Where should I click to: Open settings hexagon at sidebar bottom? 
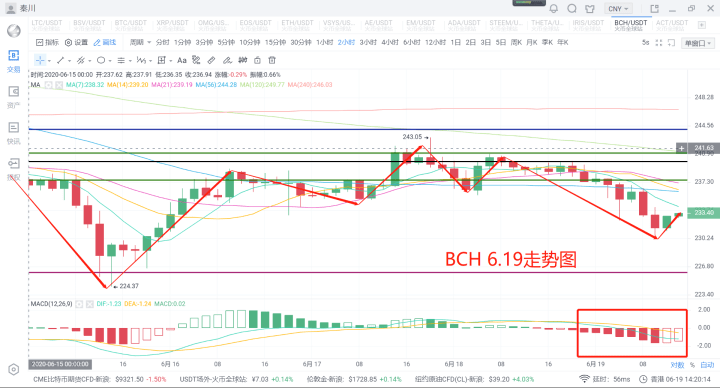(x=14, y=369)
